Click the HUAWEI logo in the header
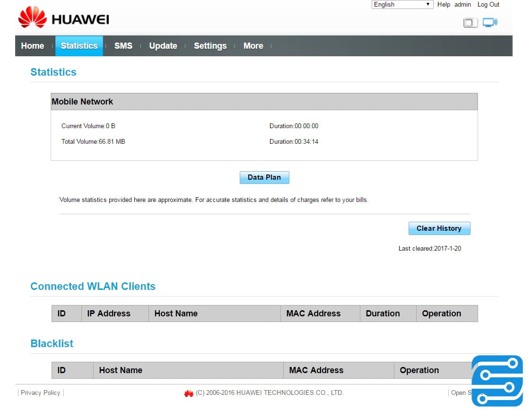The image size is (532, 410). click(63, 19)
